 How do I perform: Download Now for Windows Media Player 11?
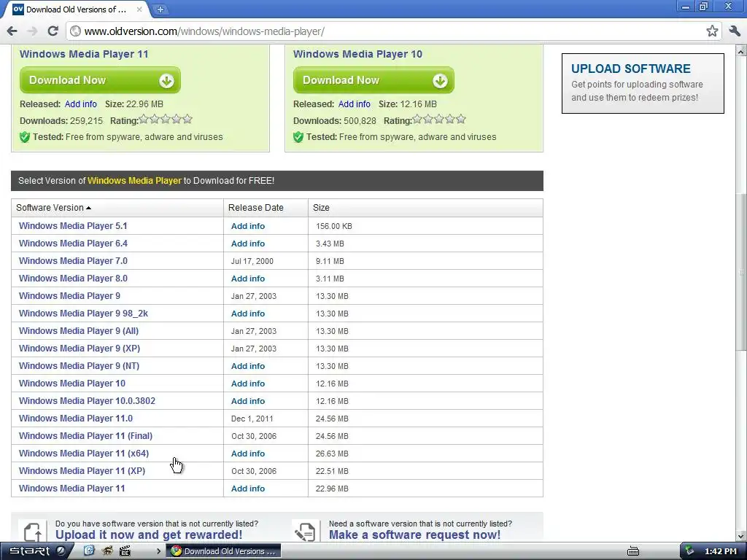tap(100, 80)
